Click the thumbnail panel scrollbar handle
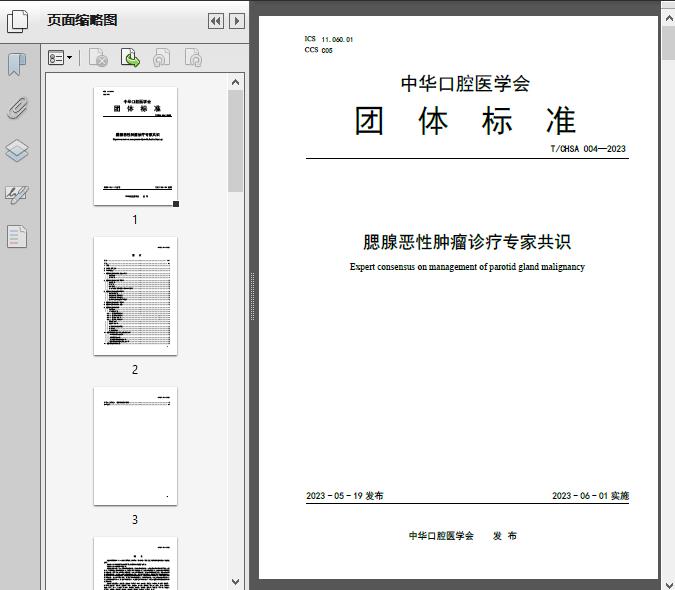675x590 pixels. [x=235, y=141]
